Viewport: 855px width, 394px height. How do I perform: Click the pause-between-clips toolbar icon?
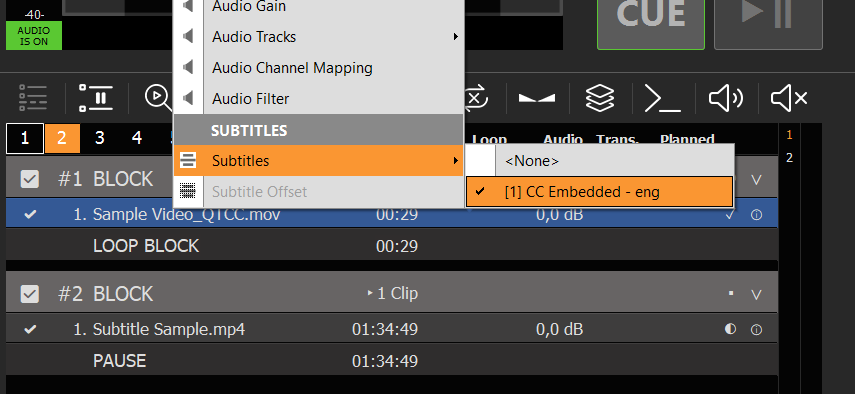(96, 98)
